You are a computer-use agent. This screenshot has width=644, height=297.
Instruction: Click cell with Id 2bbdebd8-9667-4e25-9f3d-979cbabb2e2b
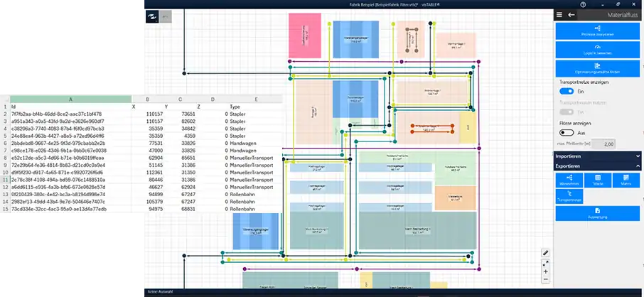(x=70, y=143)
